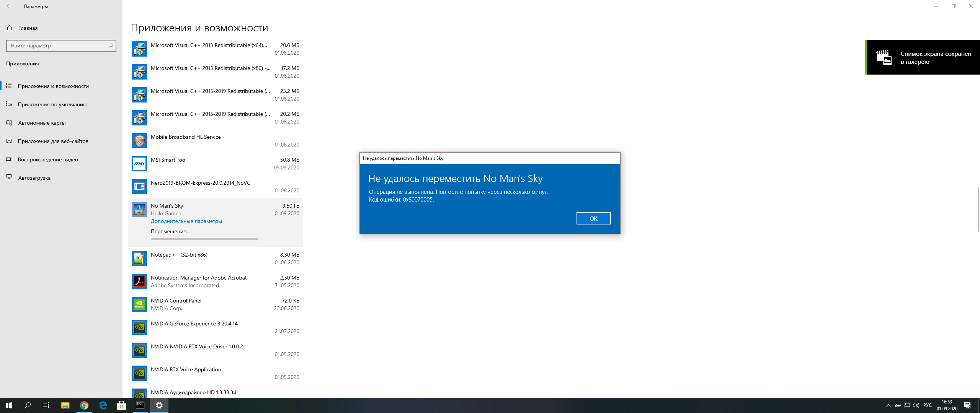Click the battery power tray icon
This screenshot has width=980, height=413.
(898, 405)
